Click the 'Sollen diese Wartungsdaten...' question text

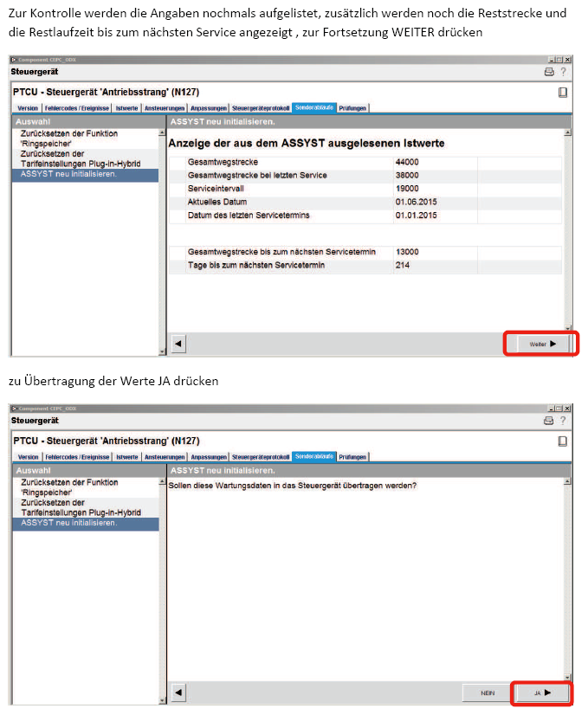tap(293, 486)
